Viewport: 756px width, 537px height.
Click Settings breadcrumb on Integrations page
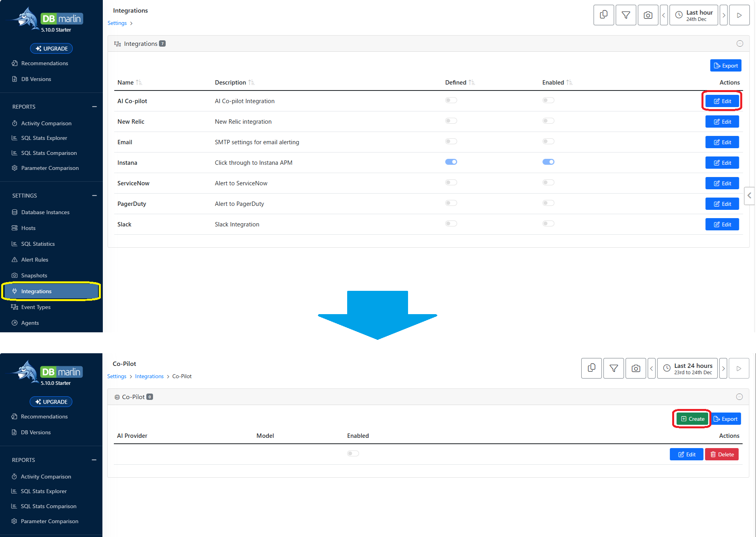coord(117,23)
